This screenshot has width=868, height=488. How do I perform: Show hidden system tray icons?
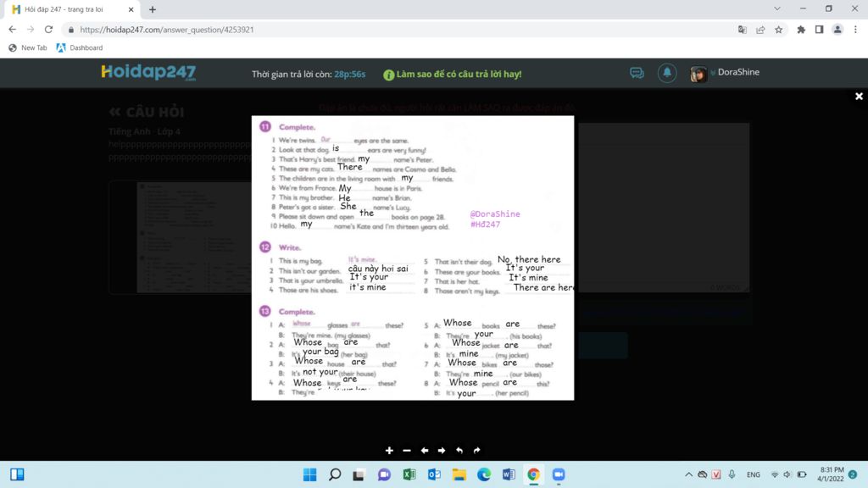point(688,474)
